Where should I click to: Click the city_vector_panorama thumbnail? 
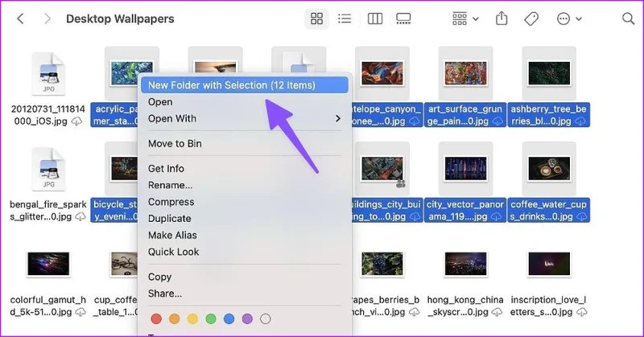coord(465,168)
